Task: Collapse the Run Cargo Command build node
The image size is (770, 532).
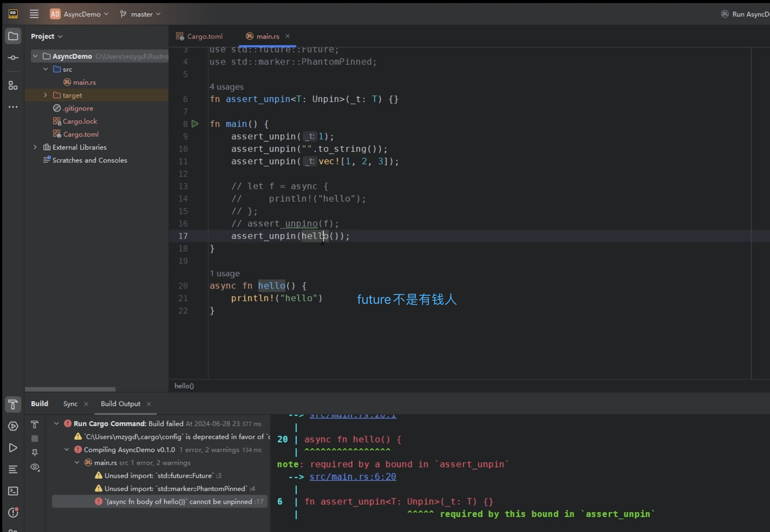Action: coord(56,423)
